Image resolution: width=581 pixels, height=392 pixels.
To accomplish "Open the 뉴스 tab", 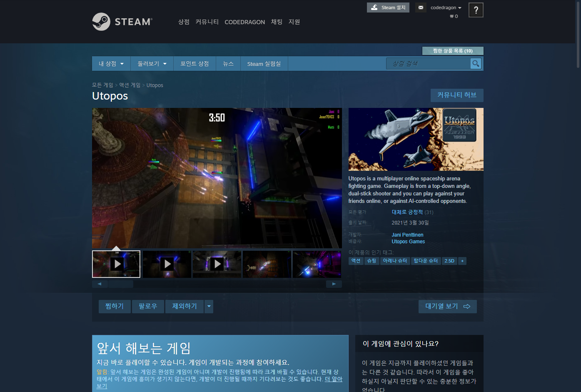I will 228,64.
